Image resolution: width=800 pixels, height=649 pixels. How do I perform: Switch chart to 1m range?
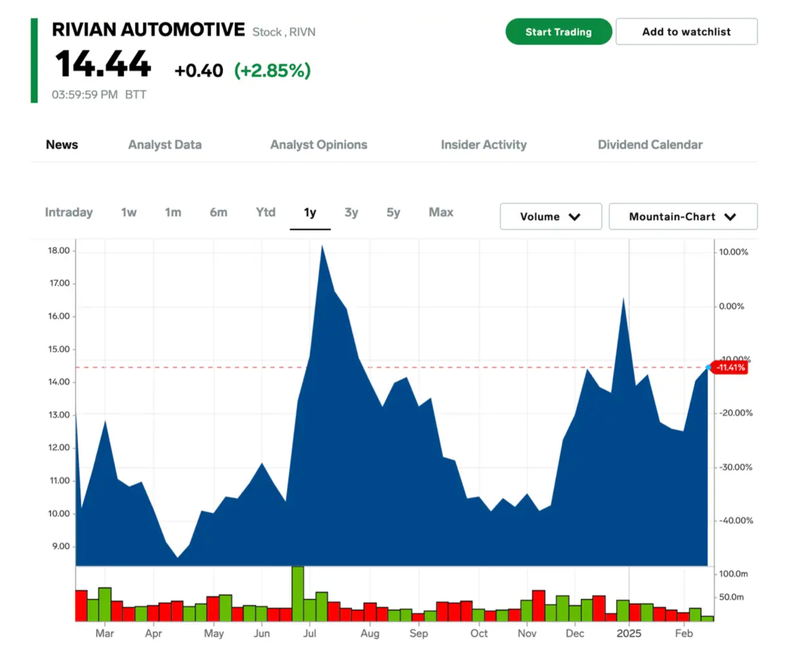173,212
